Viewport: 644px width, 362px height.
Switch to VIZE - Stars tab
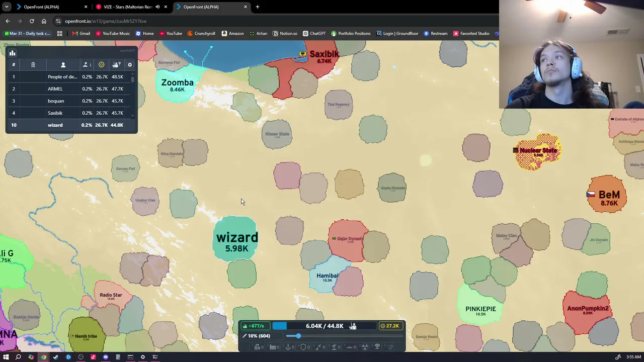click(133, 7)
